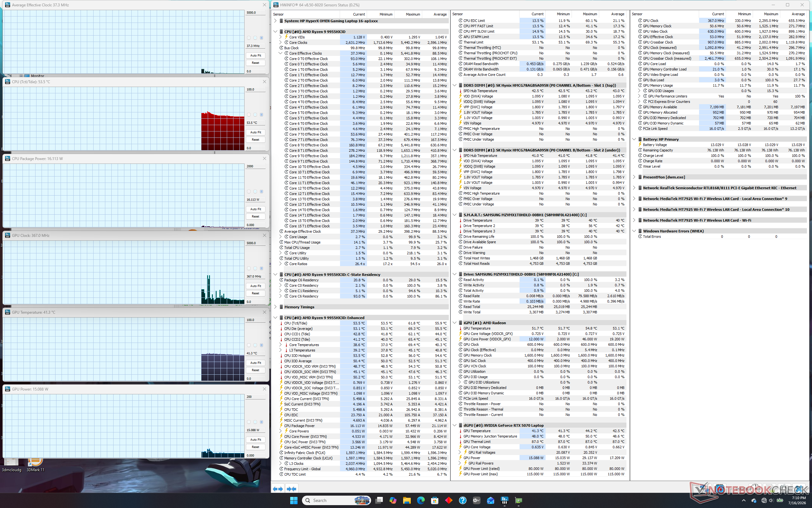The width and height of the screenshot is (812, 508).
Task: Click the battery tray icon
Action: 780,500
